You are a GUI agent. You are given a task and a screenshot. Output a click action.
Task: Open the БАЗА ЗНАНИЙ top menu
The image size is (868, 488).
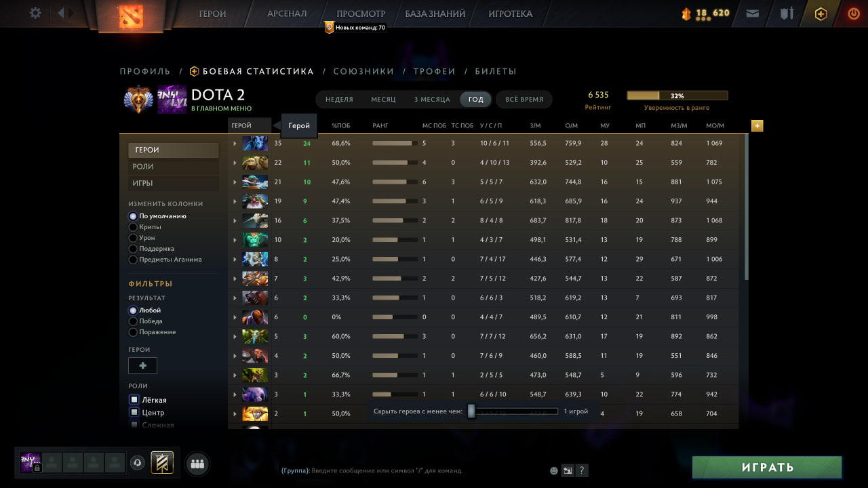click(x=435, y=14)
